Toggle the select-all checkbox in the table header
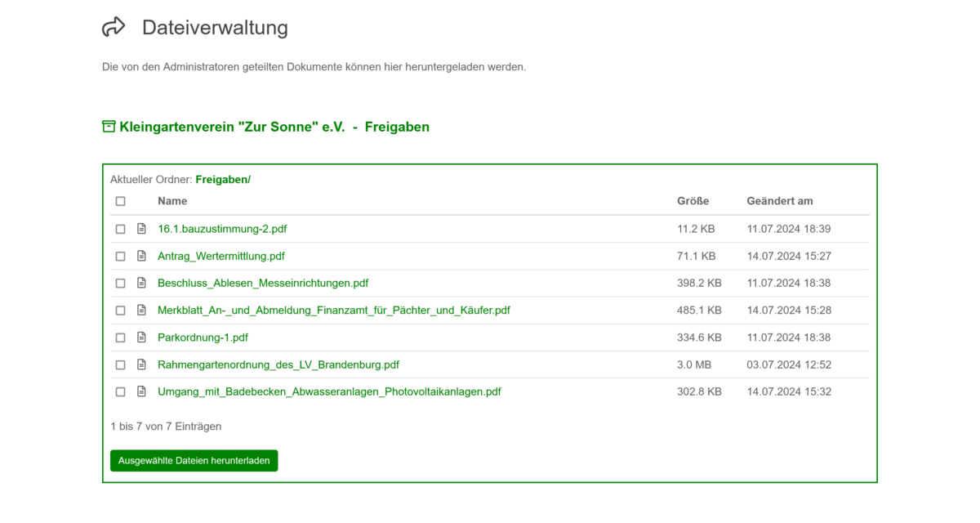 120,201
